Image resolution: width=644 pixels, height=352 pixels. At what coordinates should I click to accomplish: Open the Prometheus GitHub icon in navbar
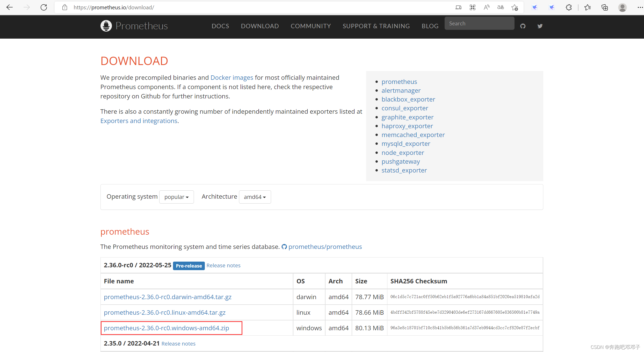pos(523,26)
